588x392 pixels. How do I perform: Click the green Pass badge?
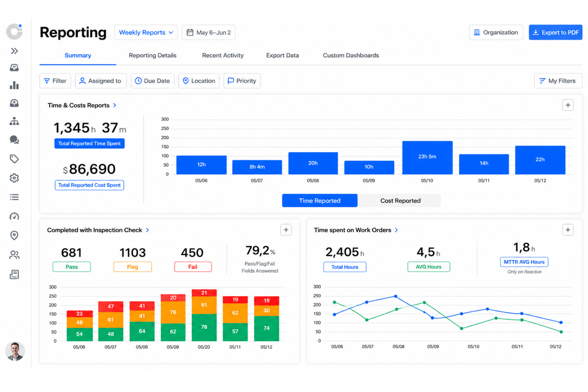click(x=72, y=267)
